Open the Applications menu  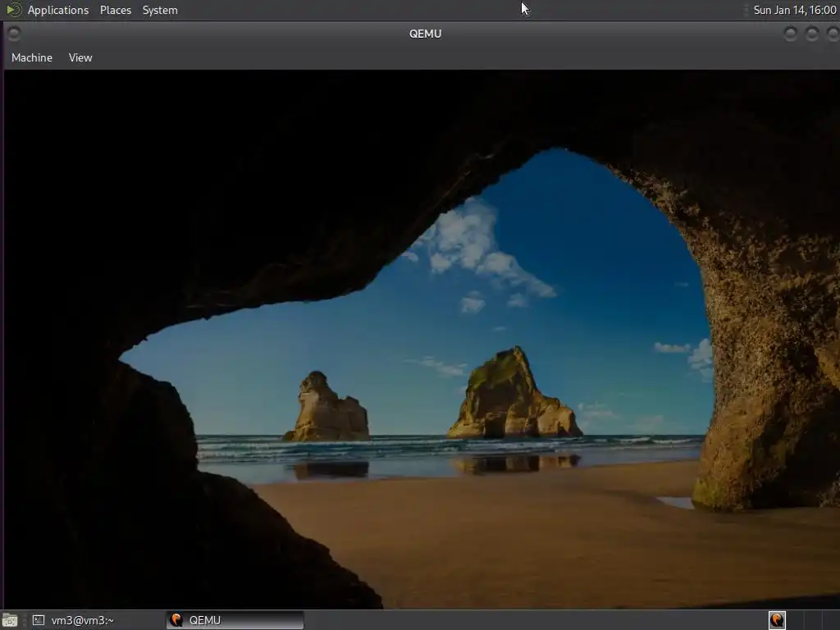(x=57, y=10)
